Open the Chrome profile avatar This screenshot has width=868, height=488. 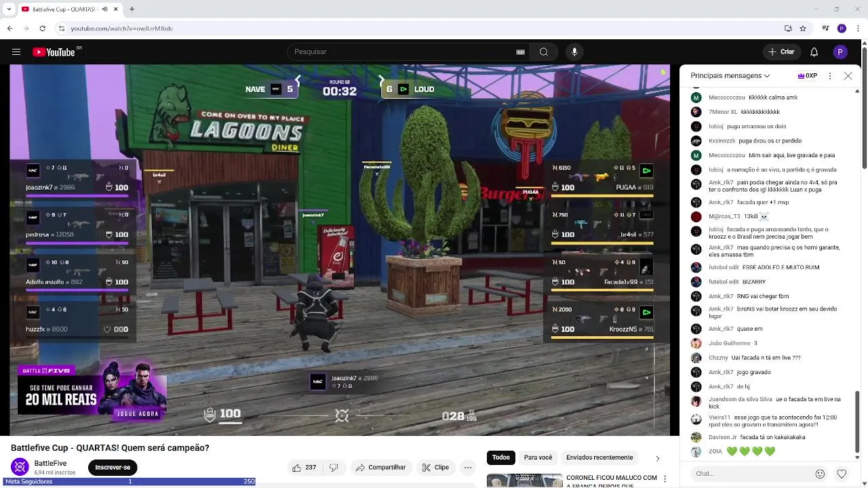tap(842, 28)
